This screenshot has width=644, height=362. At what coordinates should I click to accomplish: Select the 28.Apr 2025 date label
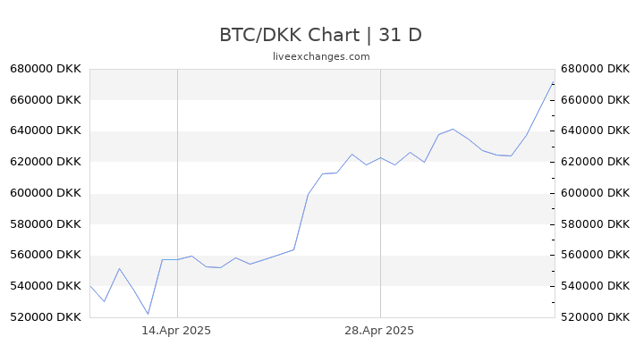click(379, 331)
